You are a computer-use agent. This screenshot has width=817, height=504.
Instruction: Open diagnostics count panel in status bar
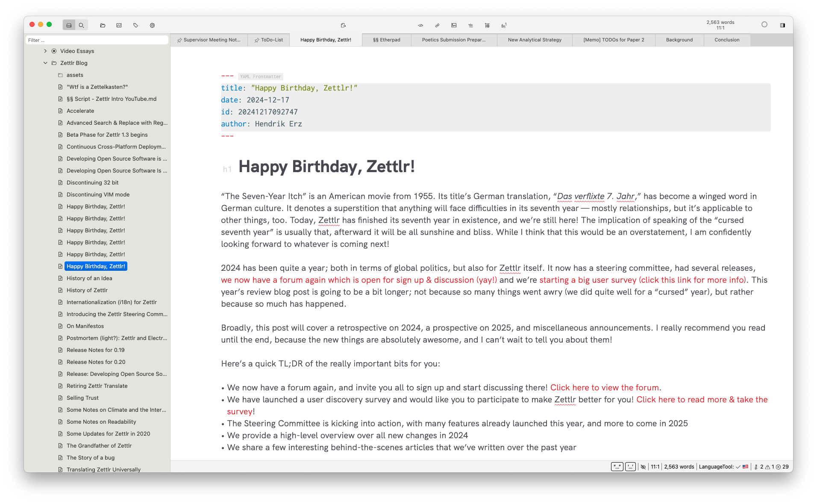(772, 467)
